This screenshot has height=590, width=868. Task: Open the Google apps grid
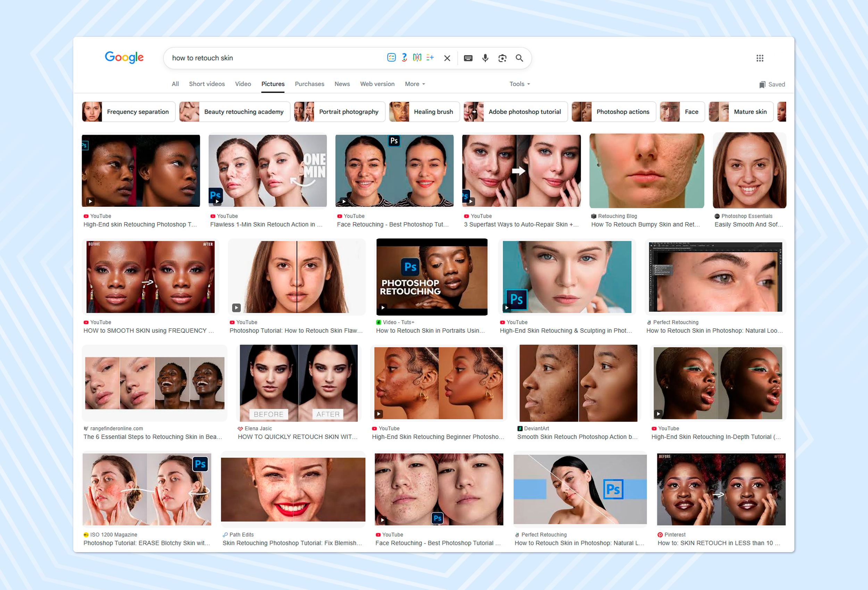(x=760, y=58)
